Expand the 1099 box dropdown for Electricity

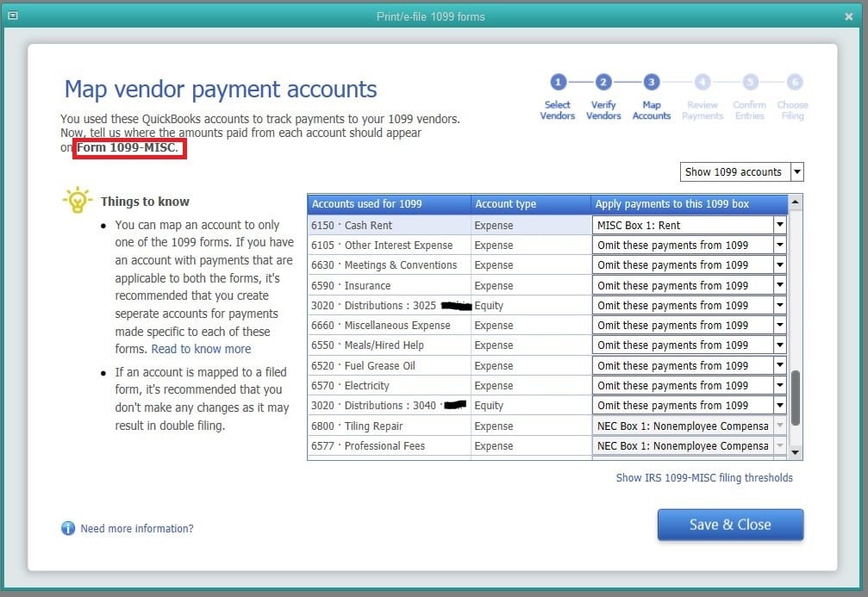coord(780,386)
